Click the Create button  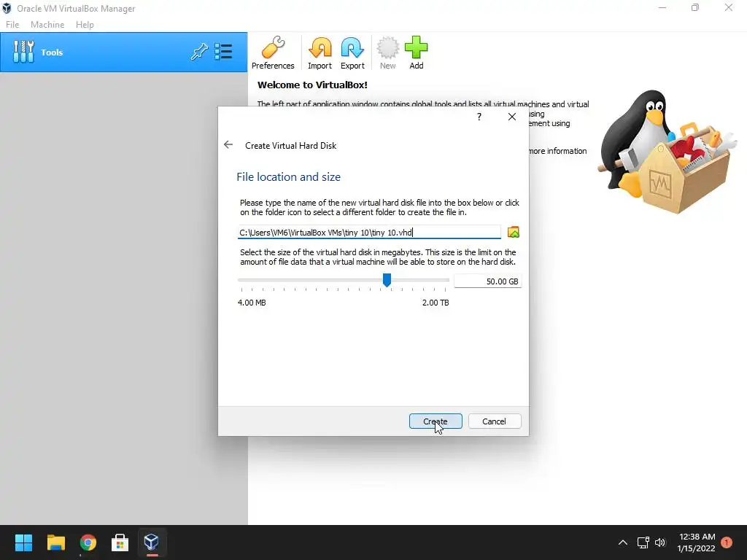[436, 421]
